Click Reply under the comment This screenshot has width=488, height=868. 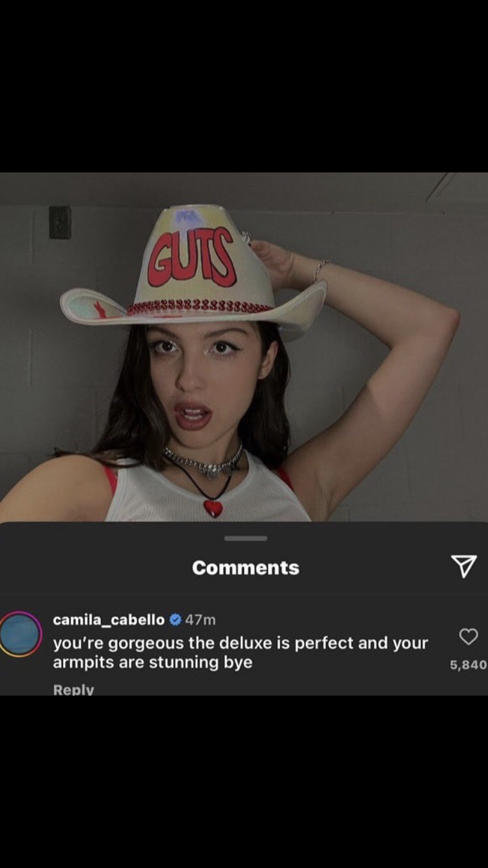(x=74, y=690)
